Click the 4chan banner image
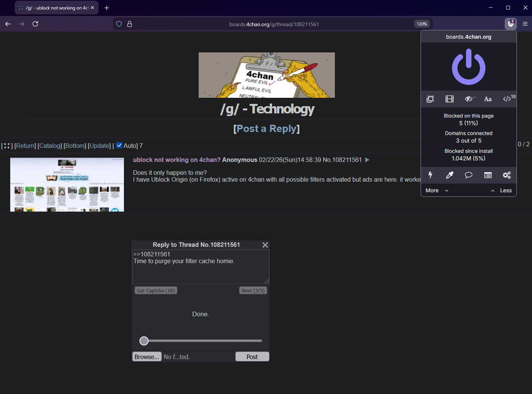The width and height of the screenshot is (532, 394). coord(267,75)
